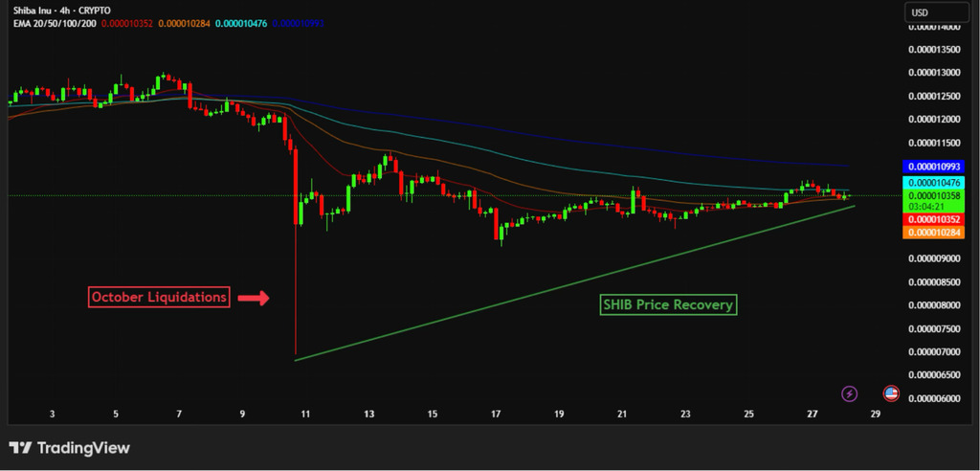The height and width of the screenshot is (471, 980).
Task: Click the red arrow next to October Liquidations
Action: [x=253, y=299]
